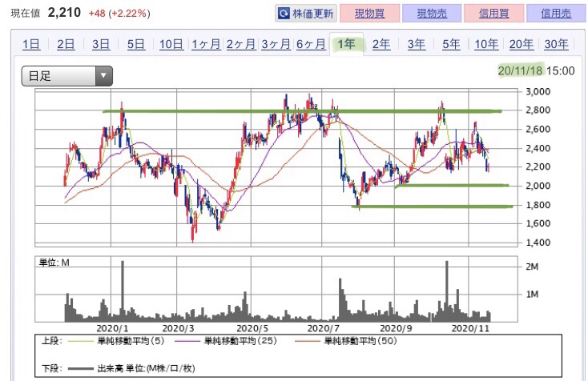This screenshot has width=588, height=381.
Task: Select the active 1年 period tab
Action: (x=346, y=44)
